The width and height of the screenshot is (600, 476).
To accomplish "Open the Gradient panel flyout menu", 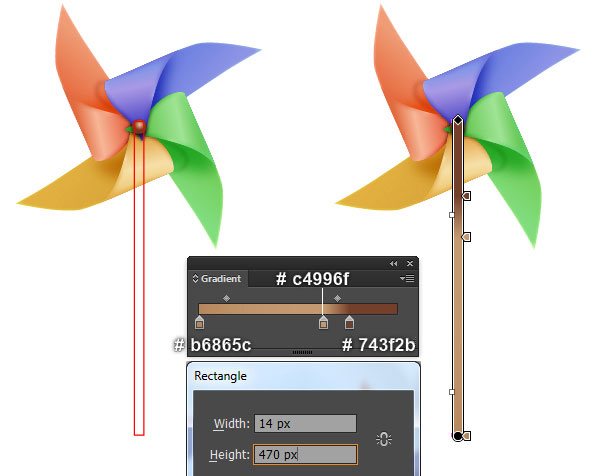I will [x=407, y=279].
